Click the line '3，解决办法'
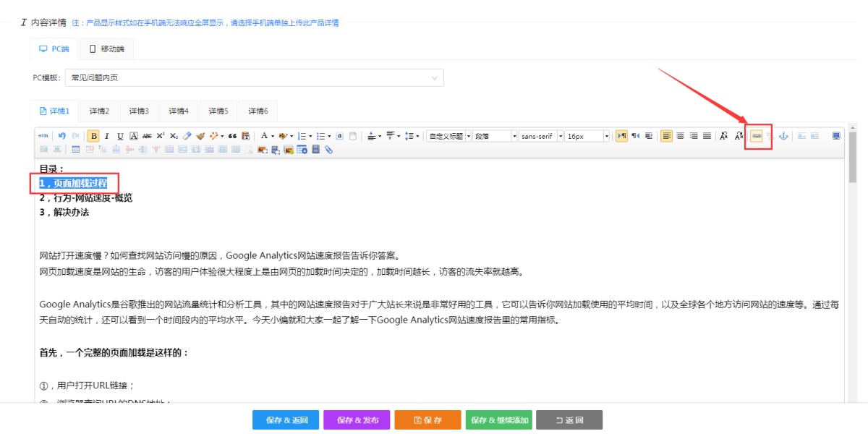868x434 pixels. pyautogui.click(x=64, y=212)
